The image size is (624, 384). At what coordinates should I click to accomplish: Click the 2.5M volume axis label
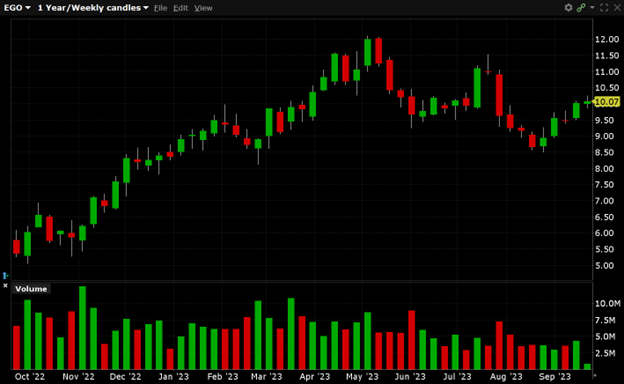tap(605, 353)
